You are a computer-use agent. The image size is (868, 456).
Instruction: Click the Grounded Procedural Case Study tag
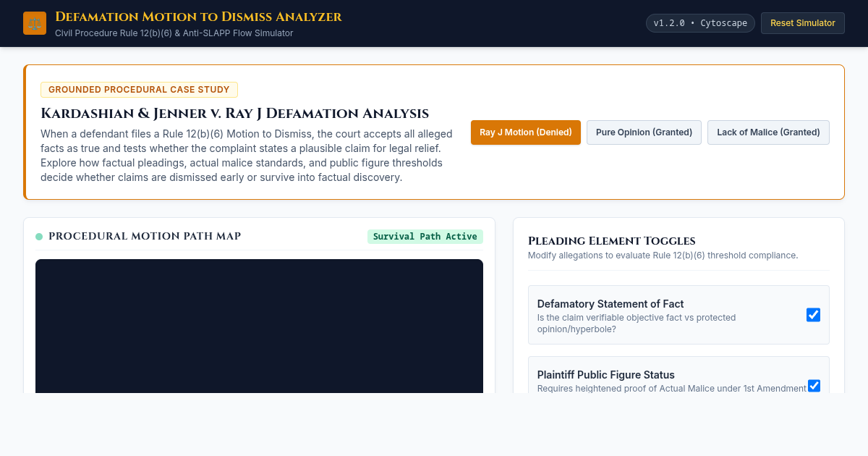[x=139, y=90]
